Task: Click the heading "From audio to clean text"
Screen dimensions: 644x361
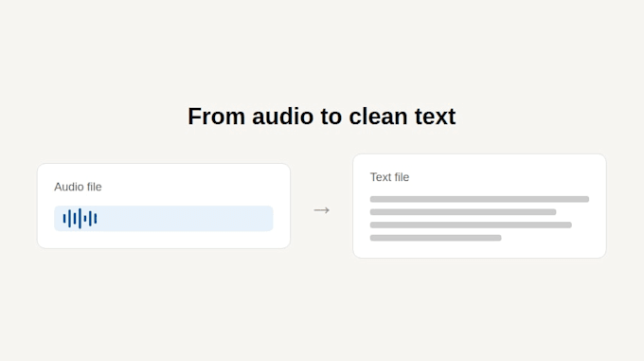Action: 322,117
